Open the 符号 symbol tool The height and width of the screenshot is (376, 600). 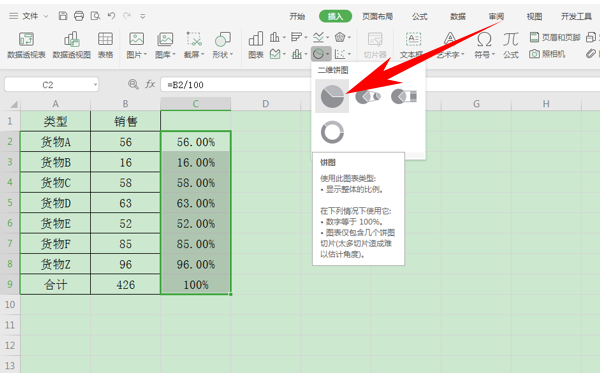coord(484,45)
